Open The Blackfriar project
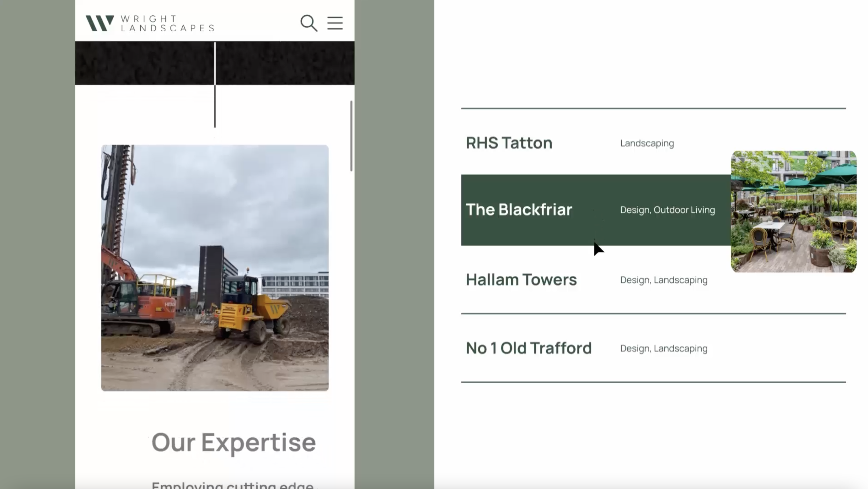The width and height of the screenshot is (868, 489). (519, 209)
